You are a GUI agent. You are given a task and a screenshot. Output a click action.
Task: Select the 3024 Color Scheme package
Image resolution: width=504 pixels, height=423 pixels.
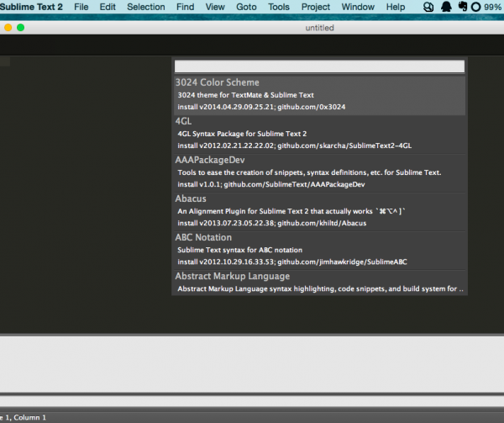pos(319,95)
